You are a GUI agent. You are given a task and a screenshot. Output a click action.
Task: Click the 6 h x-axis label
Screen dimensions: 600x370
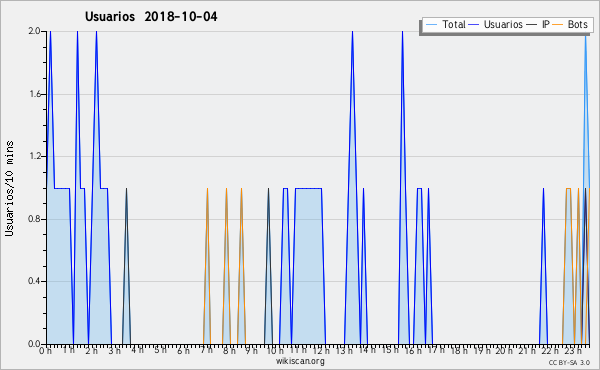pos(183,350)
